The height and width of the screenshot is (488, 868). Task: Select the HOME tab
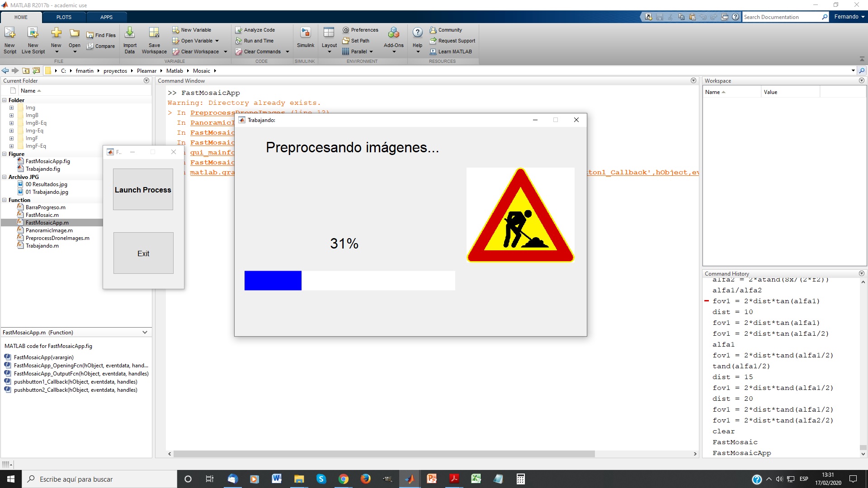tap(21, 17)
